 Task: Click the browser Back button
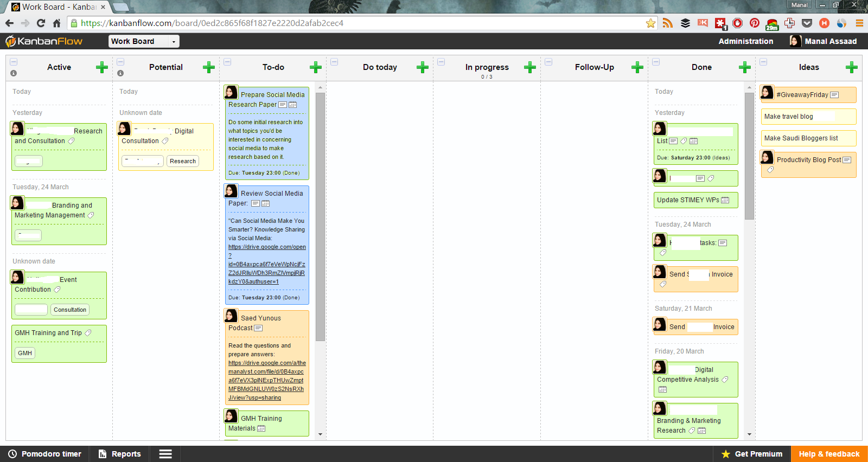pyautogui.click(x=9, y=23)
